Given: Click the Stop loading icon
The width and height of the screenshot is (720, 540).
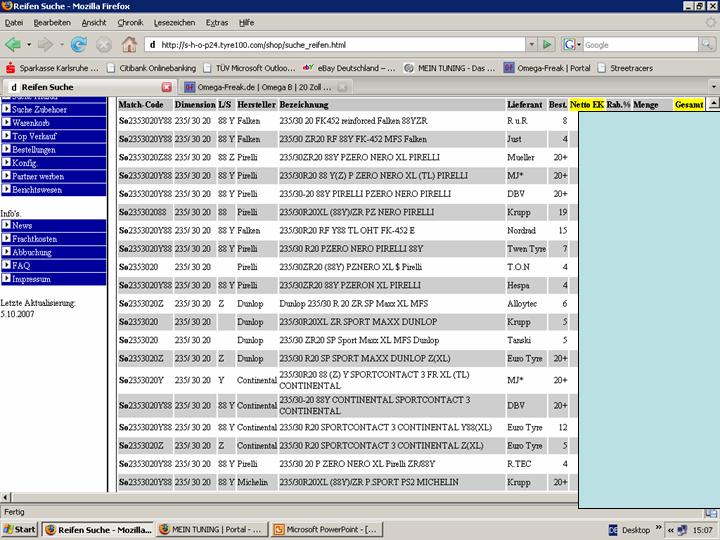Looking at the screenshot, I should (x=103, y=44).
